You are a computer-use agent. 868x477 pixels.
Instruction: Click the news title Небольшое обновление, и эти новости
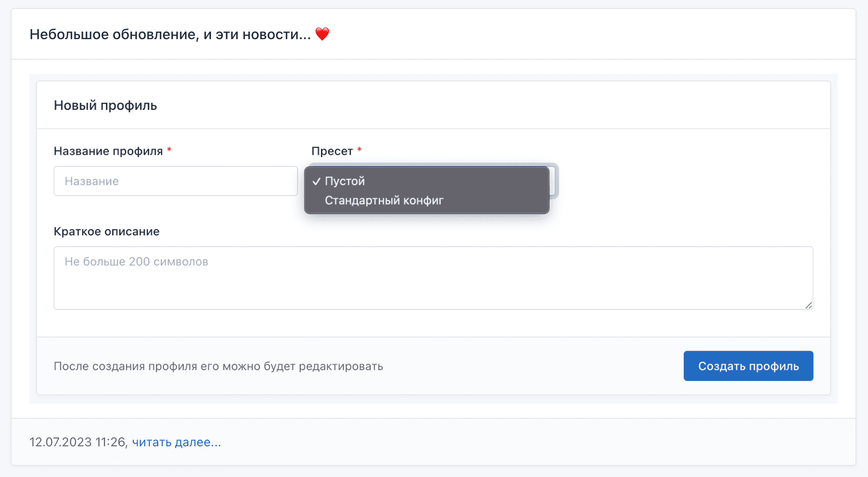170,34
